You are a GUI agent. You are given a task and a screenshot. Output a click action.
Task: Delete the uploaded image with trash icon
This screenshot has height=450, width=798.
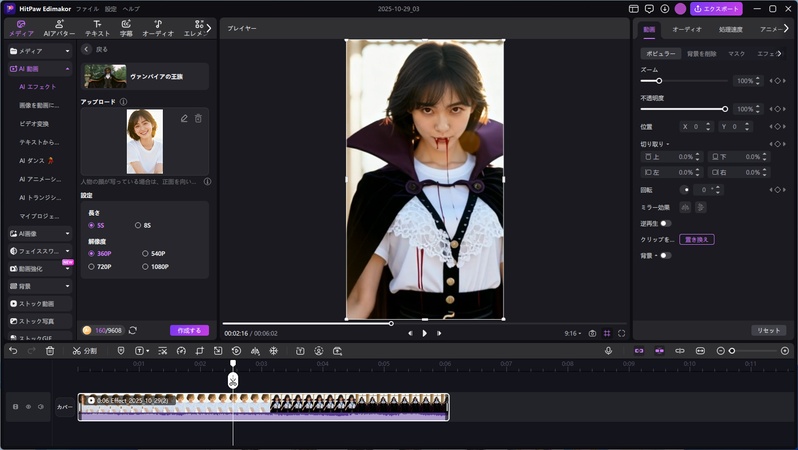tap(198, 119)
